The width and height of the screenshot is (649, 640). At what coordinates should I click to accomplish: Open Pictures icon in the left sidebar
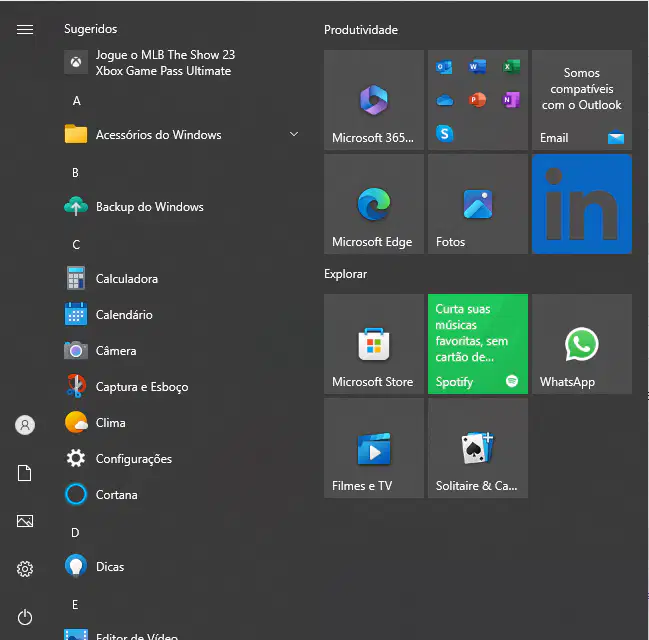[x=25, y=521]
